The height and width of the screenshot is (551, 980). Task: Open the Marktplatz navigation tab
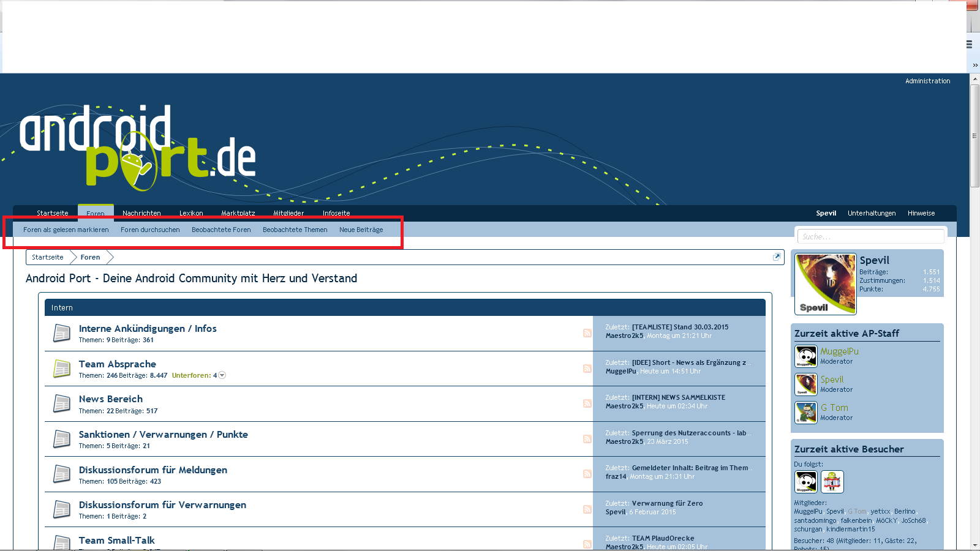click(x=238, y=213)
